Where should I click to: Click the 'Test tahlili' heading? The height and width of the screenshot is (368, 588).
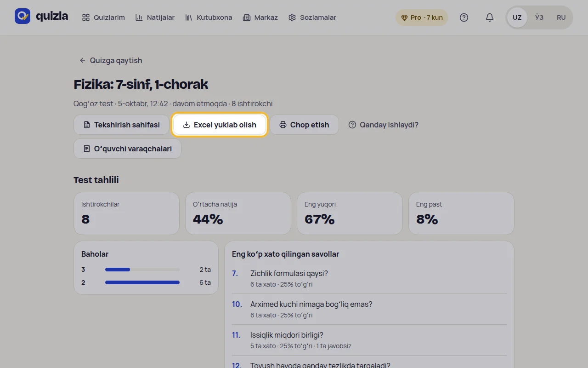point(96,180)
